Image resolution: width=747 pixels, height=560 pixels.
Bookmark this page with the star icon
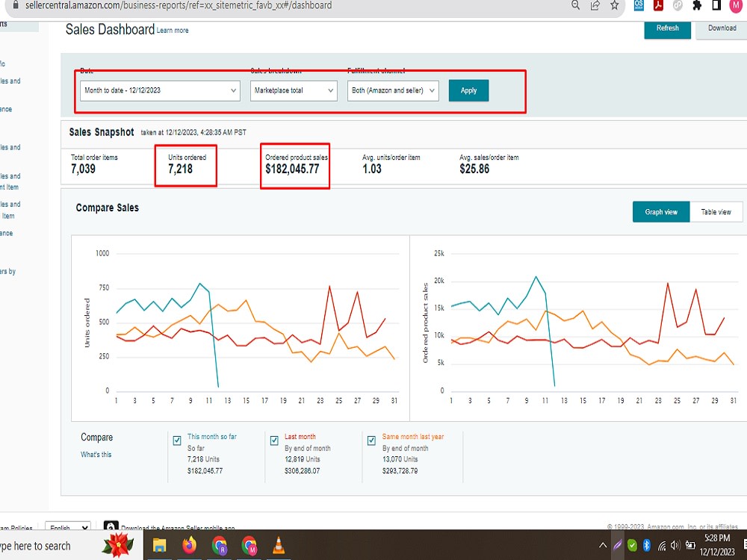click(x=615, y=5)
